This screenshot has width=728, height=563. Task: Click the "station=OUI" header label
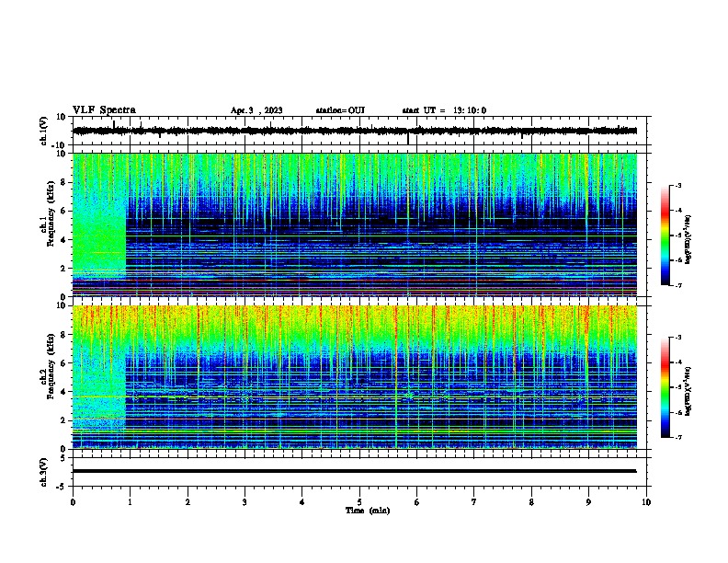(340, 110)
